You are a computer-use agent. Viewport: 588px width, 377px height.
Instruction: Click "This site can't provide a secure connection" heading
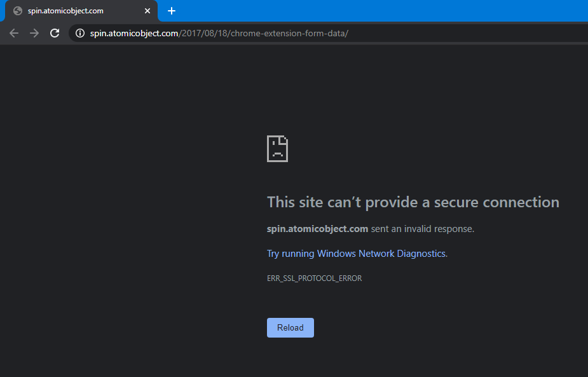(413, 202)
